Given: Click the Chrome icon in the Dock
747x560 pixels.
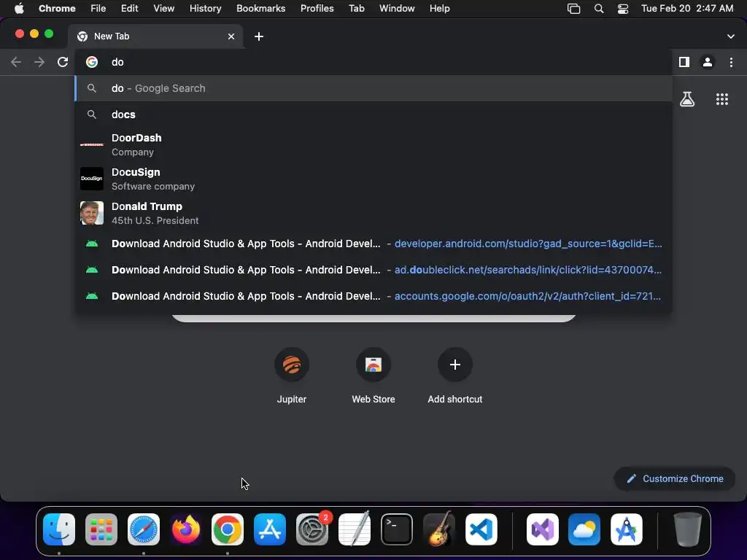Looking at the screenshot, I should (x=228, y=529).
